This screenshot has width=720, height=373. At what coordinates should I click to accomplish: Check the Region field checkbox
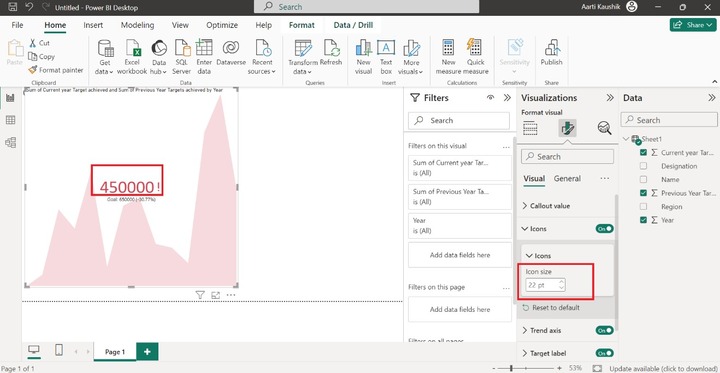(643, 207)
